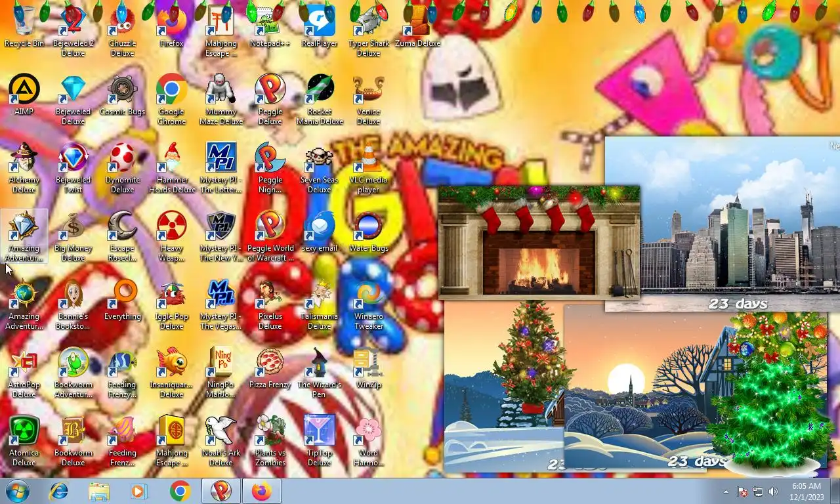Select the Chuzzle Deluxe shortcut

tap(122, 31)
